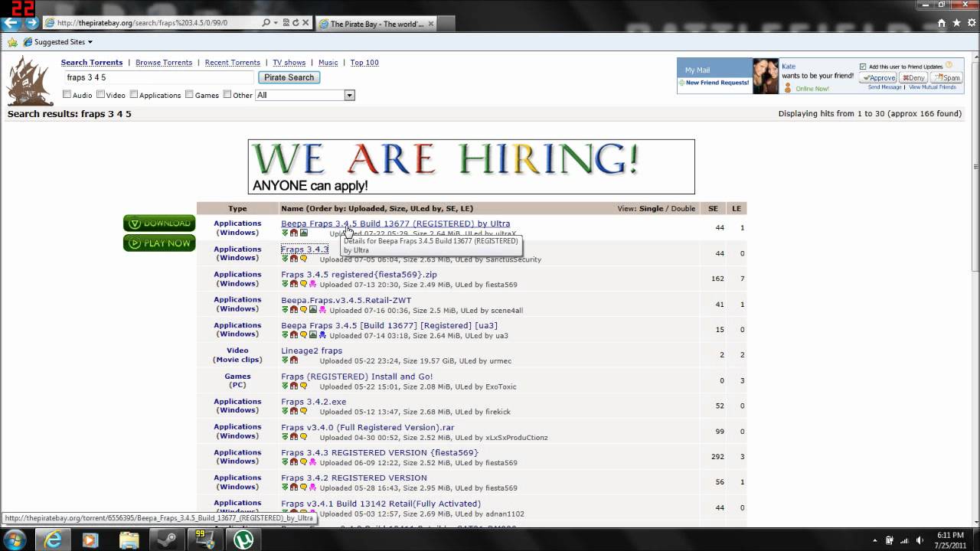This screenshot has width=980, height=551.
Task: Open Favorites star at top right
Action: [956, 23]
